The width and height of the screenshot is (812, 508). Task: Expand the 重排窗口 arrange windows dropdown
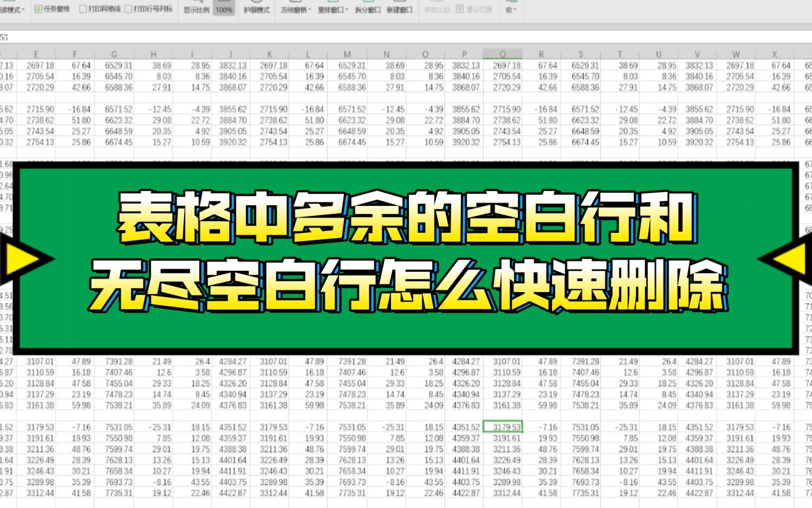(x=333, y=10)
